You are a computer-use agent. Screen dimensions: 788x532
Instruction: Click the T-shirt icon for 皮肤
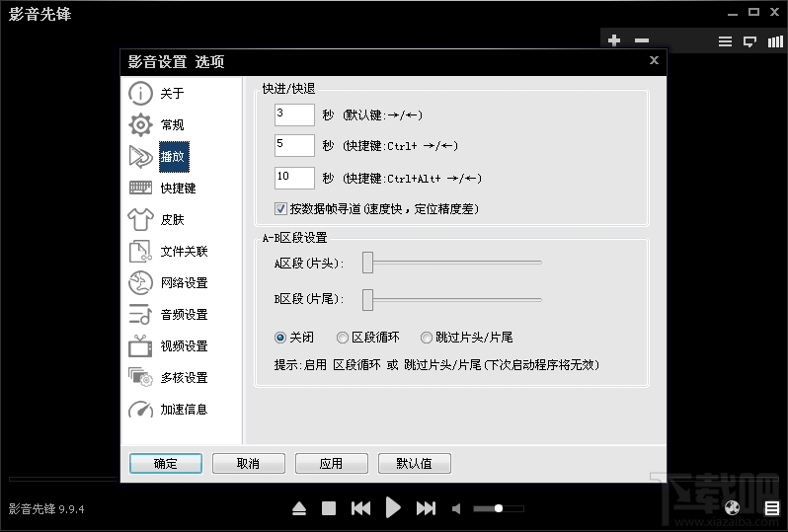pos(140,219)
